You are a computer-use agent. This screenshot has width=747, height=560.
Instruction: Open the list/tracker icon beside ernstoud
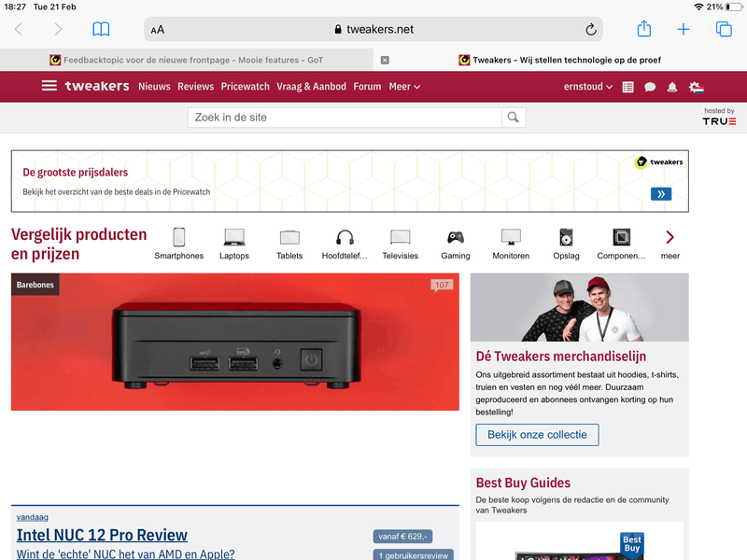627,87
